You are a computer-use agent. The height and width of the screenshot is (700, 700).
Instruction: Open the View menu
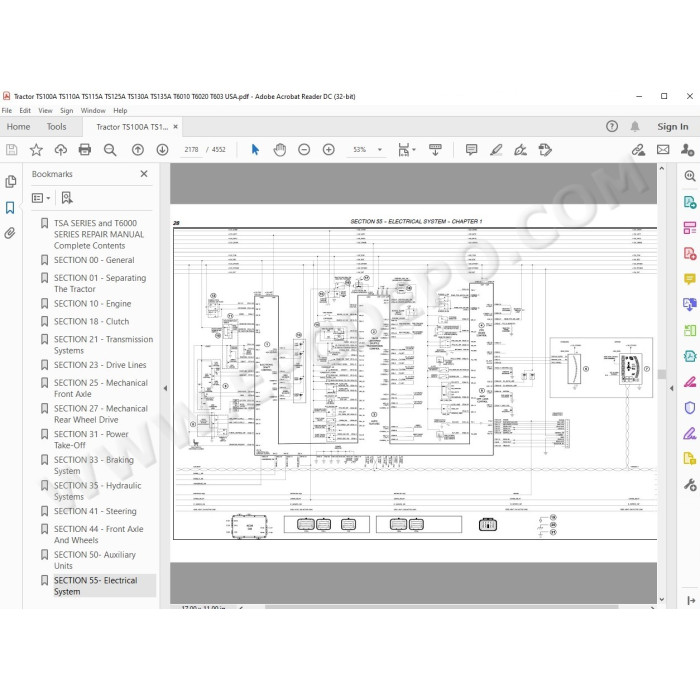coord(45,111)
